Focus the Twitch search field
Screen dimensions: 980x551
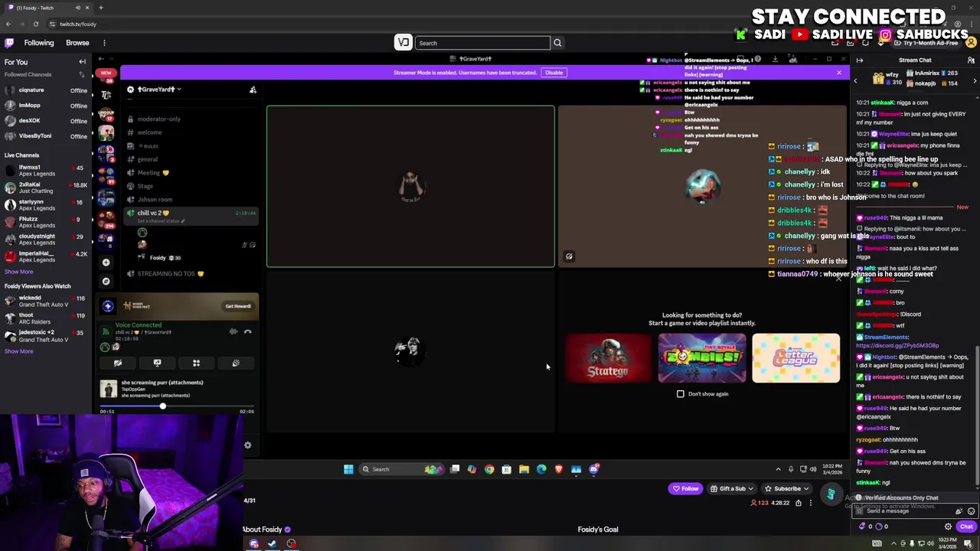[x=482, y=43]
